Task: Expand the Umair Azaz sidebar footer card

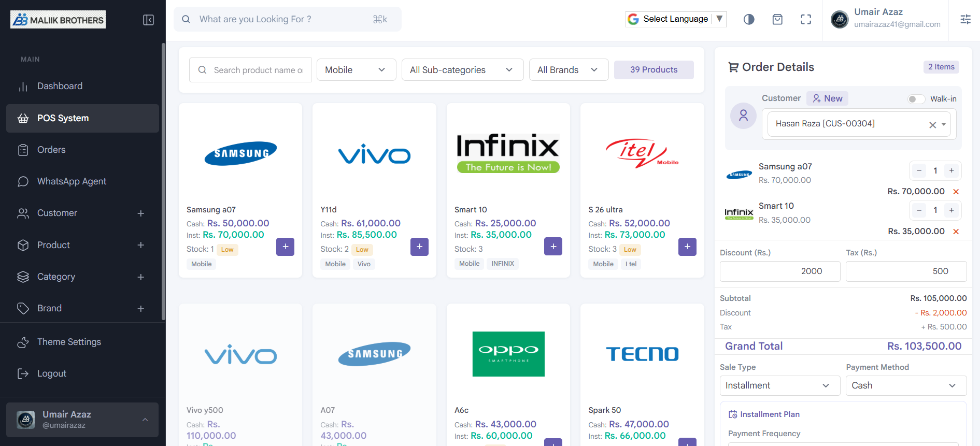Action: [82, 420]
